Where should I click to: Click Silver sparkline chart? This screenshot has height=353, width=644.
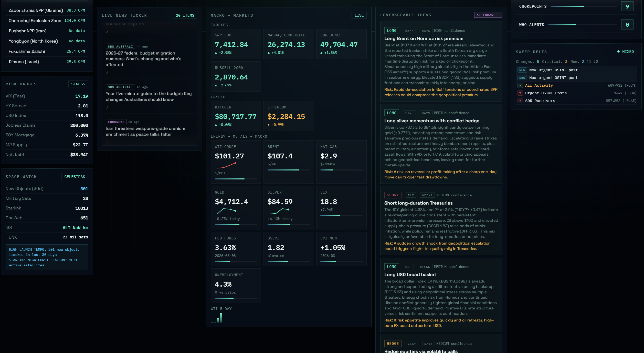(x=279, y=211)
